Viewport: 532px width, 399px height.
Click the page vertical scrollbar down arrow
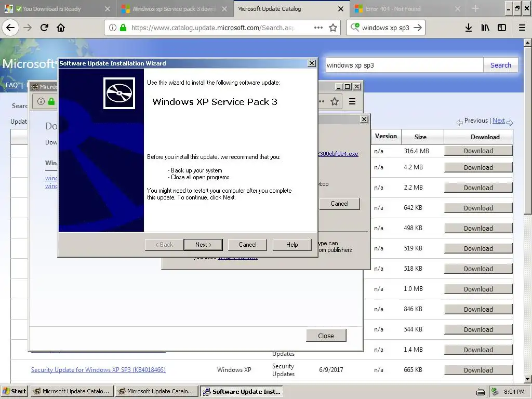(528, 379)
